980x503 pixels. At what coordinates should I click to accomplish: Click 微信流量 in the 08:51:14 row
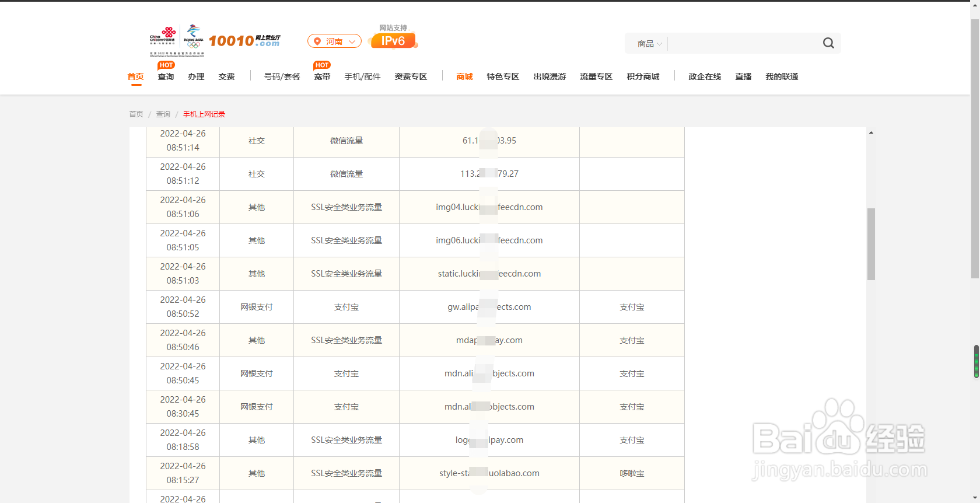(346, 141)
